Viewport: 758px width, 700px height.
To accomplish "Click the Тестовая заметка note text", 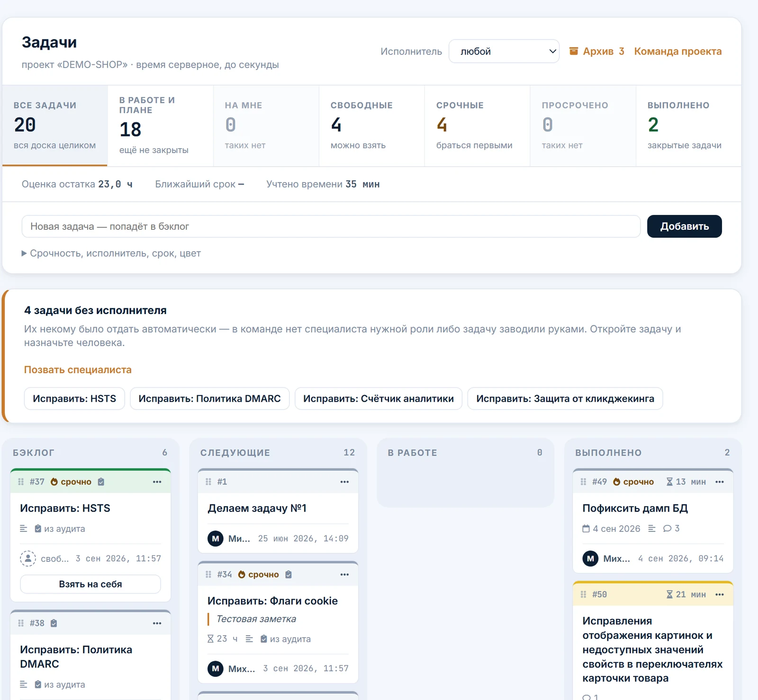I will (x=256, y=619).
